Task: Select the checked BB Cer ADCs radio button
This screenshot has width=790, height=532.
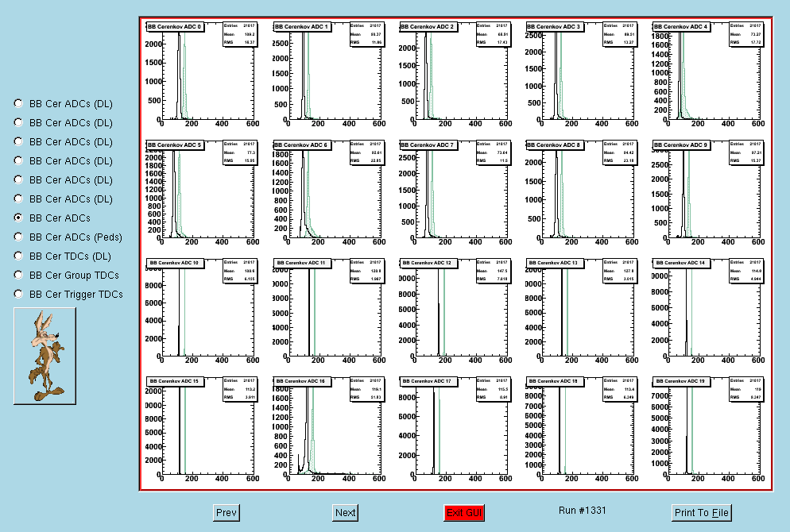Action: pyautogui.click(x=18, y=218)
